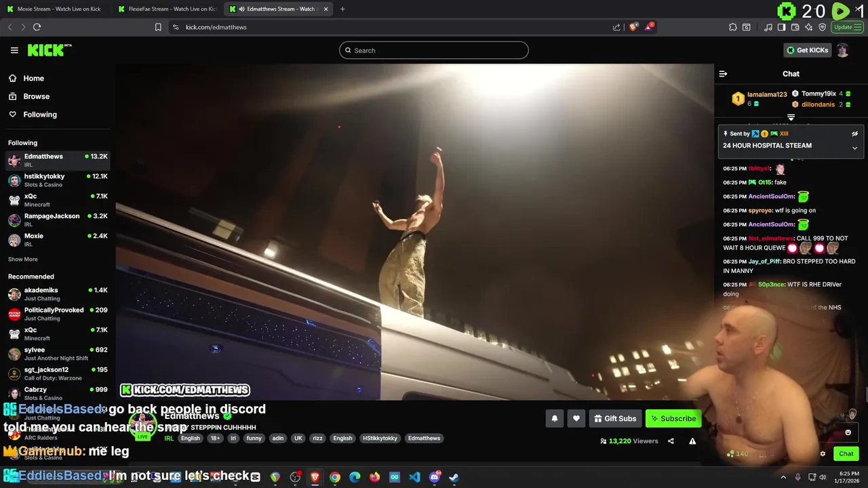Share the stream via share icon
Image resolution: width=868 pixels, height=488 pixels.
(671, 441)
